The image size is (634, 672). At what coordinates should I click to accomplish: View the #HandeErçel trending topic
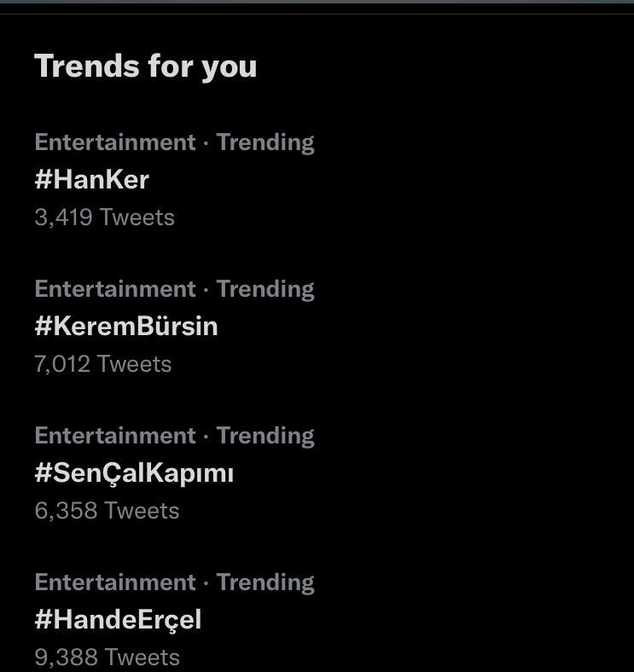(x=118, y=620)
